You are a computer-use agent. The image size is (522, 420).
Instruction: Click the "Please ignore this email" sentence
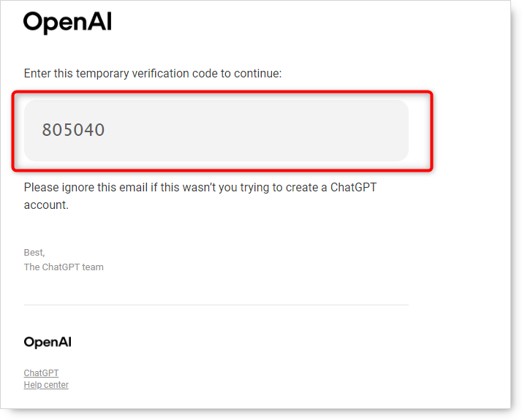point(200,187)
